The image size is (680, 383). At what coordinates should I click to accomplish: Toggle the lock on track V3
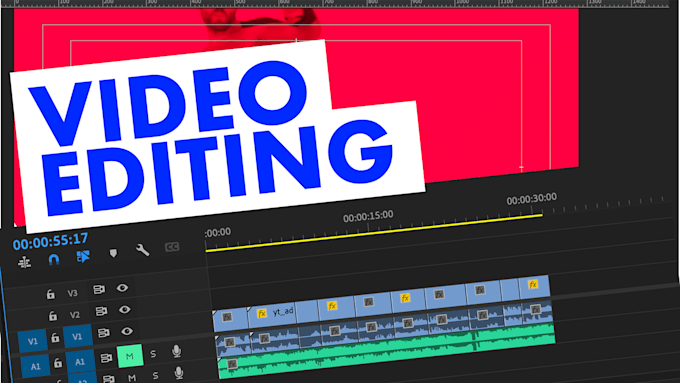pyautogui.click(x=50, y=295)
